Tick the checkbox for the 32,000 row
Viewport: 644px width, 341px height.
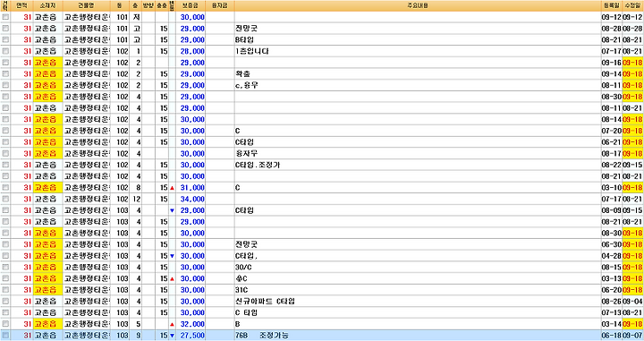[x=5, y=324]
